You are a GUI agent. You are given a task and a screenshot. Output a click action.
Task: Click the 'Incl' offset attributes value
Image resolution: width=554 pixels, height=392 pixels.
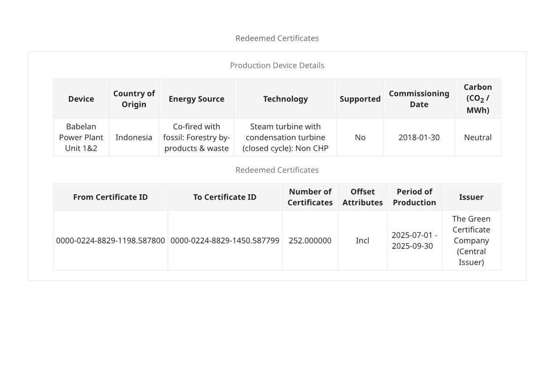362,240
